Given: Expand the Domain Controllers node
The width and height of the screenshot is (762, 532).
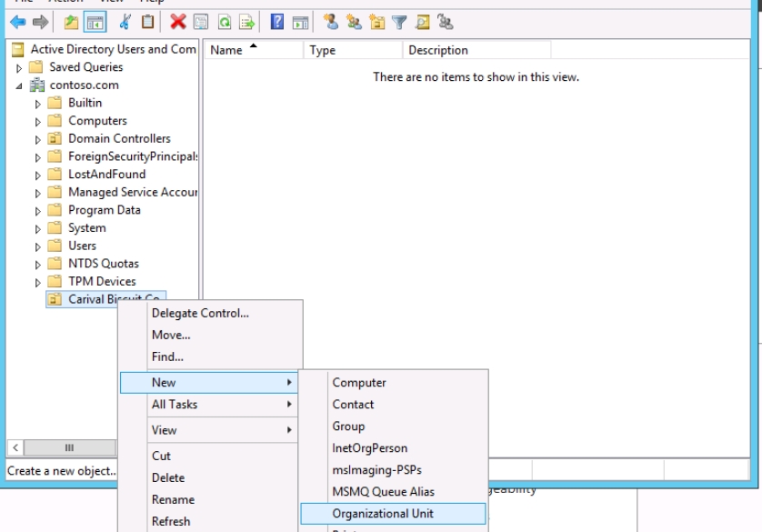Looking at the screenshot, I should coord(38,139).
